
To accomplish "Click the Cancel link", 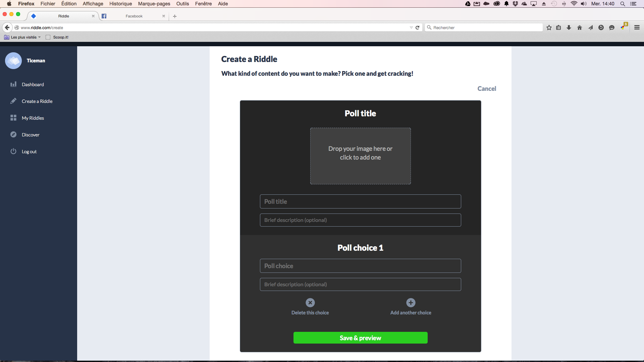I will click(487, 88).
